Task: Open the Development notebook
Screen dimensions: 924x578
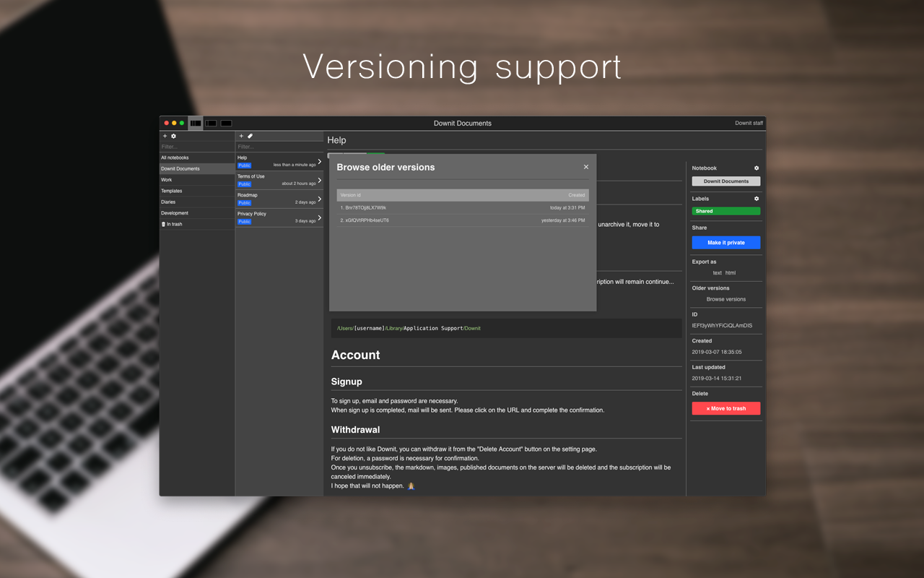Action: click(197, 213)
